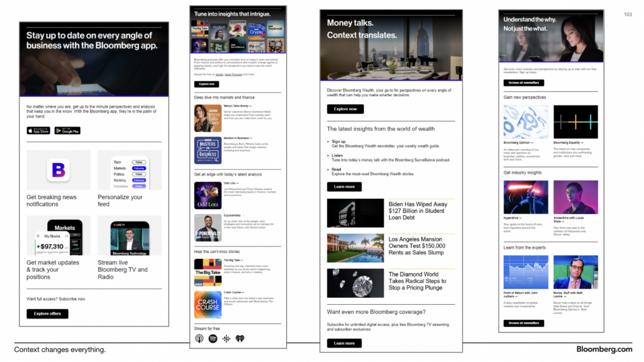
Task: Tap the Google Play download badge
Action: point(67,131)
